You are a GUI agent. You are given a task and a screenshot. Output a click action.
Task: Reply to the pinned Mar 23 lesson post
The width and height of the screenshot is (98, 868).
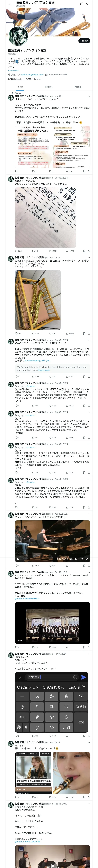click(x=16, y=171)
